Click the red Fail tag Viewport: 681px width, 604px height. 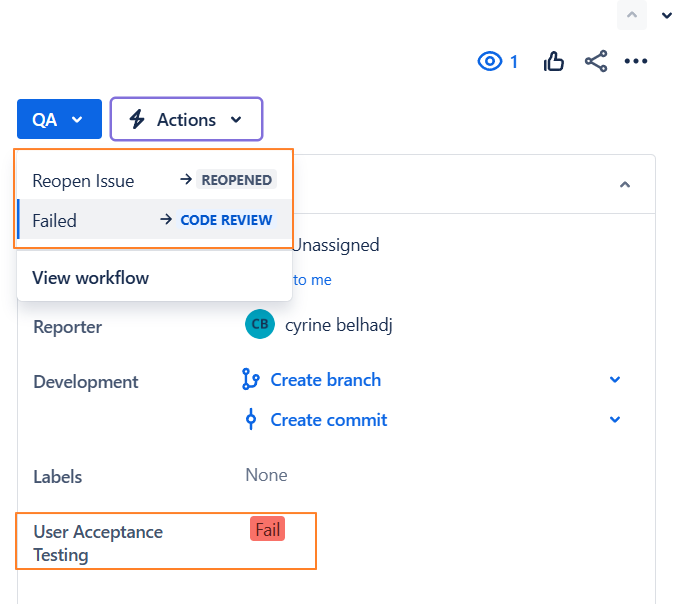pos(268,530)
